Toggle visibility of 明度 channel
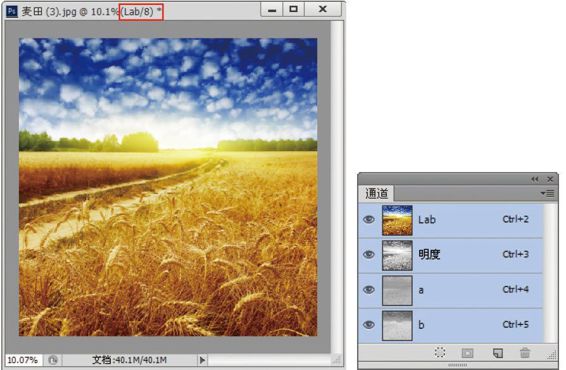 point(369,254)
